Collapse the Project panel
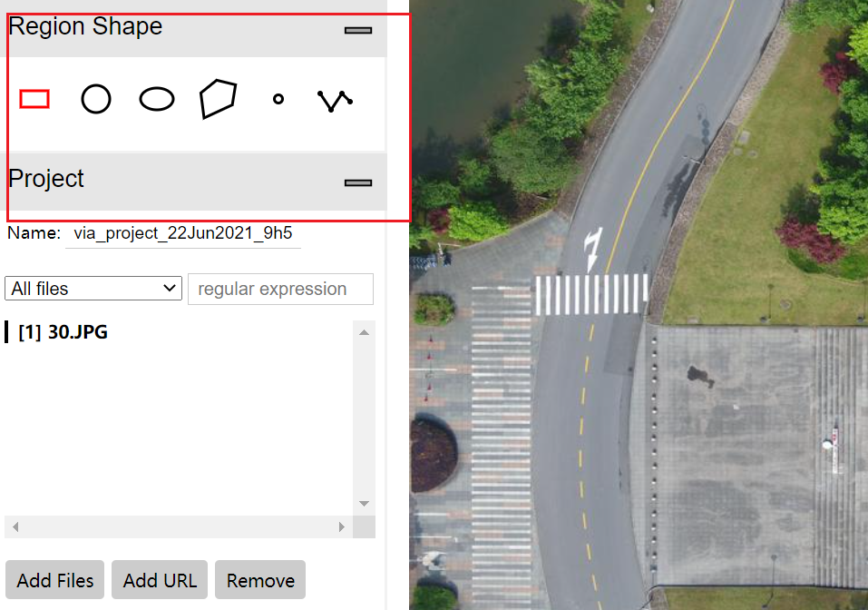868x610 pixels. click(x=358, y=182)
